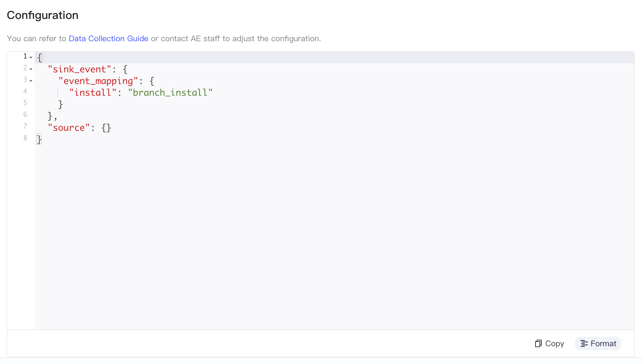This screenshot has width=642, height=364.
Task: Click line number 7 in the gutter
Action: (x=25, y=126)
